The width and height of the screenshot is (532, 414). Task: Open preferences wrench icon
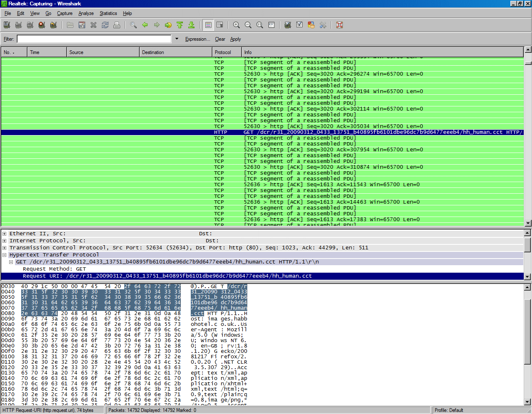click(x=323, y=25)
